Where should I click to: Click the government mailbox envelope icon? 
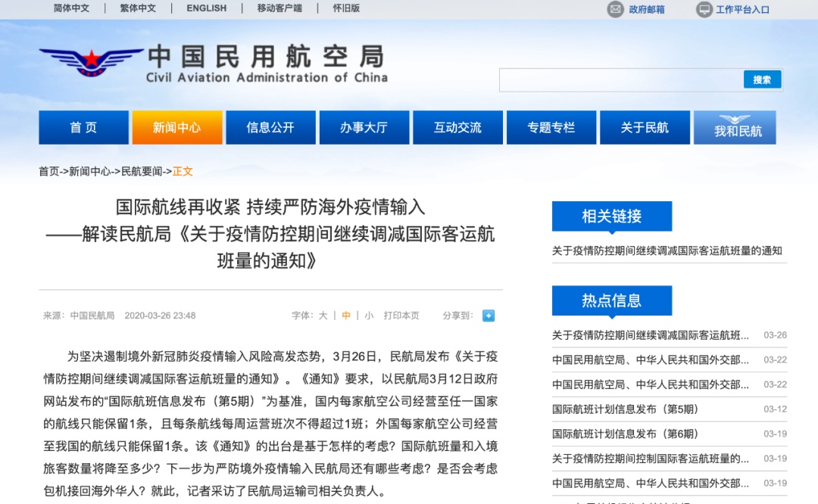coord(616,9)
